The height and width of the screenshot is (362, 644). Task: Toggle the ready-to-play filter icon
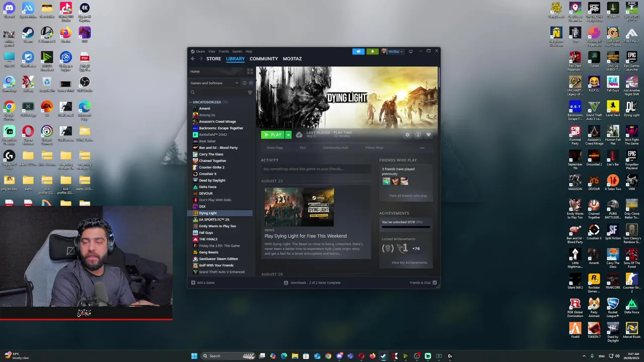click(251, 83)
